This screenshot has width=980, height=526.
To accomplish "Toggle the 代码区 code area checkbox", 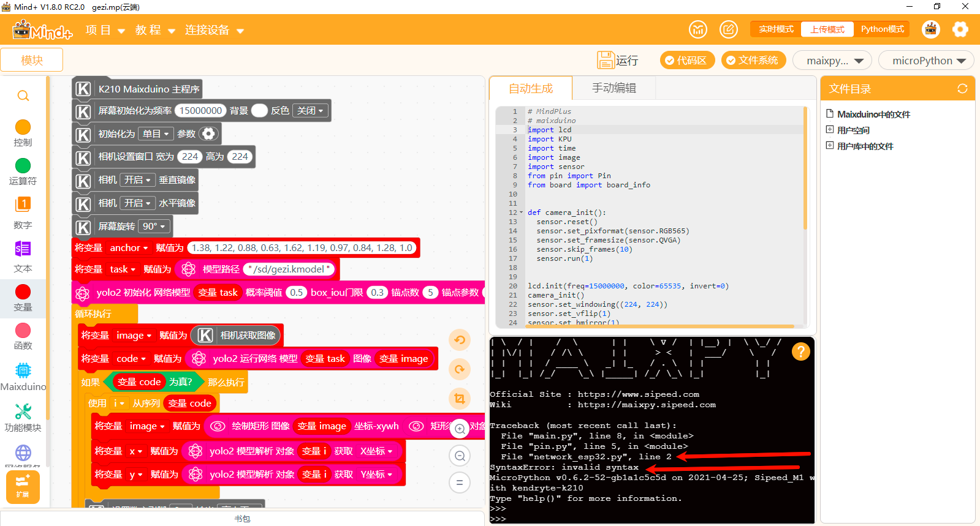I will pos(687,60).
